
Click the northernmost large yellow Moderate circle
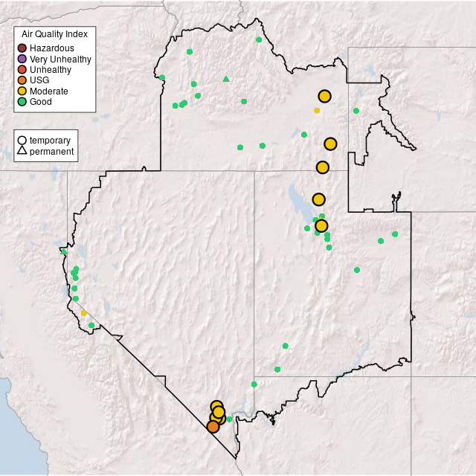click(324, 96)
